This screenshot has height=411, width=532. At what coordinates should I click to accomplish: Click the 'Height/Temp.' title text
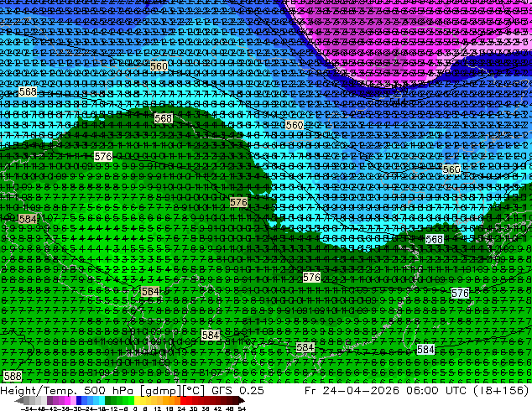pyautogui.click(x=39, y=390)
